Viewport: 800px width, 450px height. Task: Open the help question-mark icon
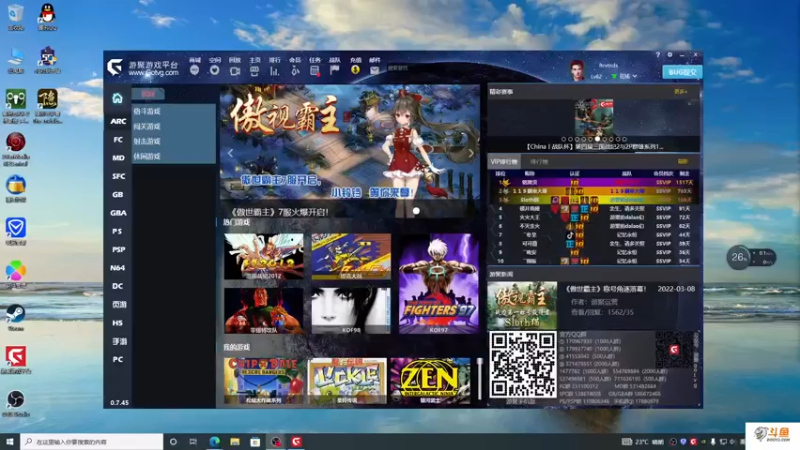(658, 55)
